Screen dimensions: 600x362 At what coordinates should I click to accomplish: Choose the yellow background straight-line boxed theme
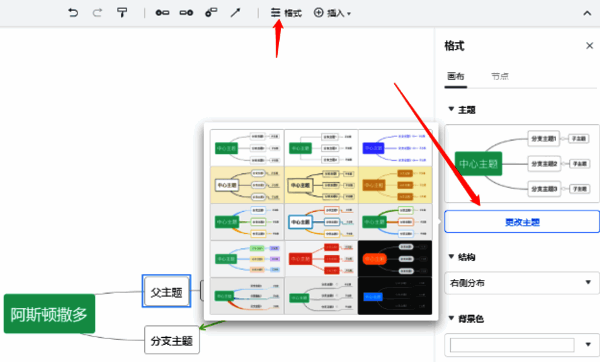tap(321, 185)
